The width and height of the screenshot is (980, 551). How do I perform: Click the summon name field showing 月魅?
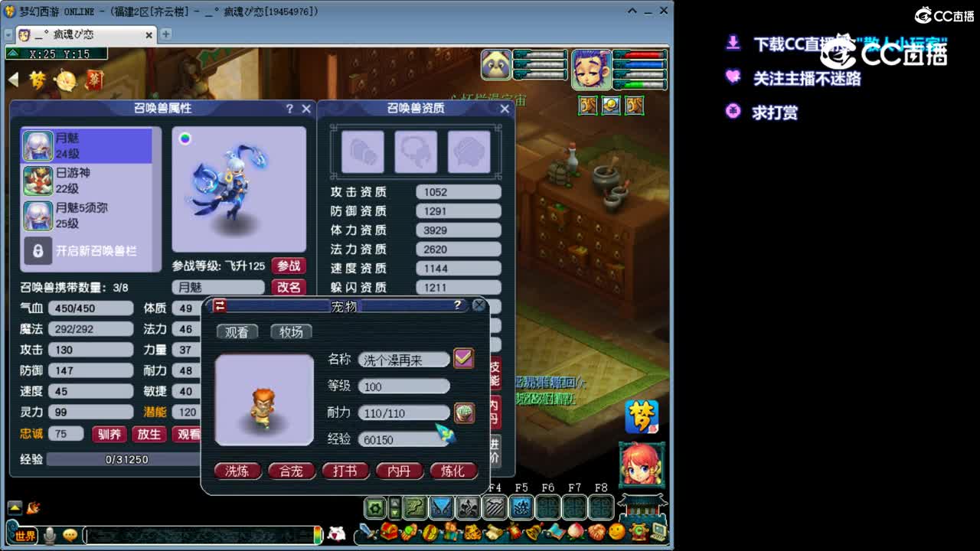218,287
